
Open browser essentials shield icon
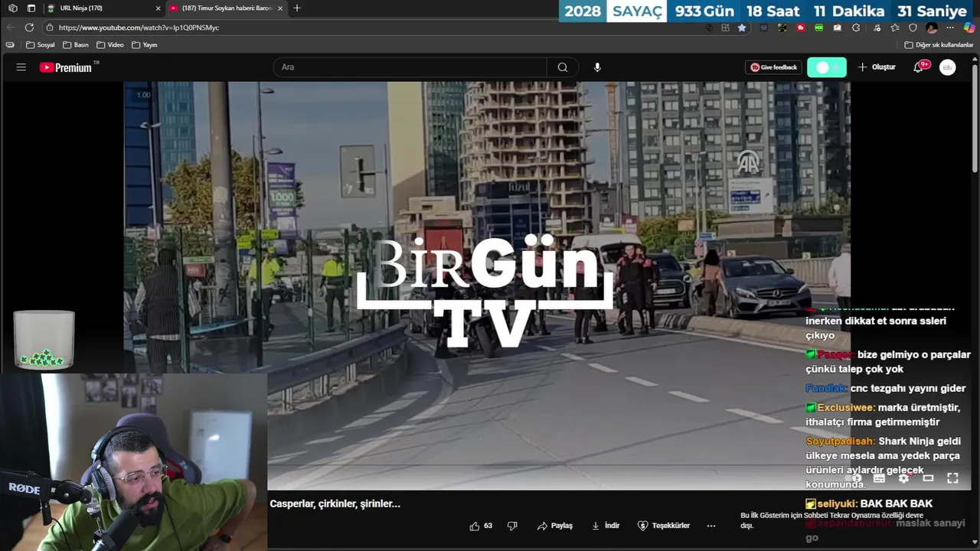pyautogui.click(x=913, y=28)
